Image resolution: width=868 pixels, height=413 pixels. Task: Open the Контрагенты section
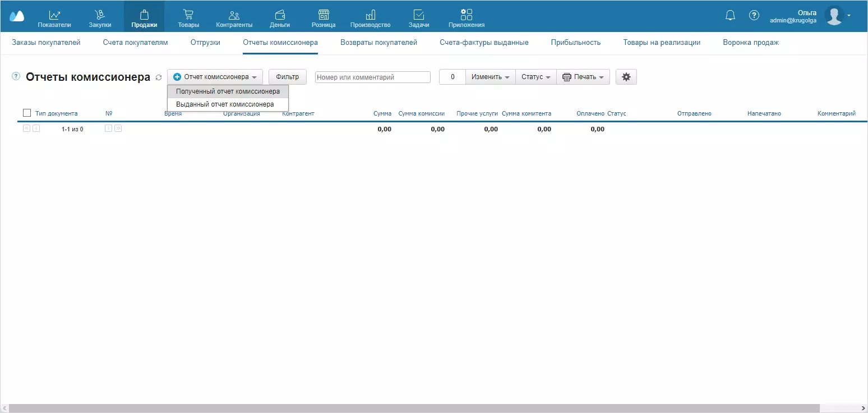click(x=234, y=19)
